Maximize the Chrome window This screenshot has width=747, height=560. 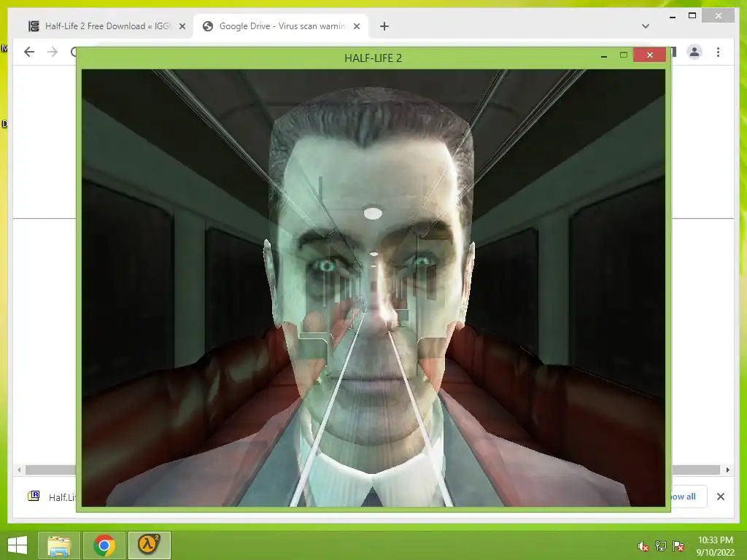692,16
